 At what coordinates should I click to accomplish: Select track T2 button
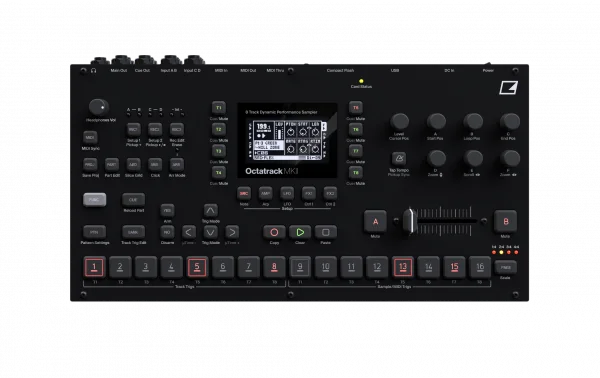pyautogui.click(x=218, y=129)
